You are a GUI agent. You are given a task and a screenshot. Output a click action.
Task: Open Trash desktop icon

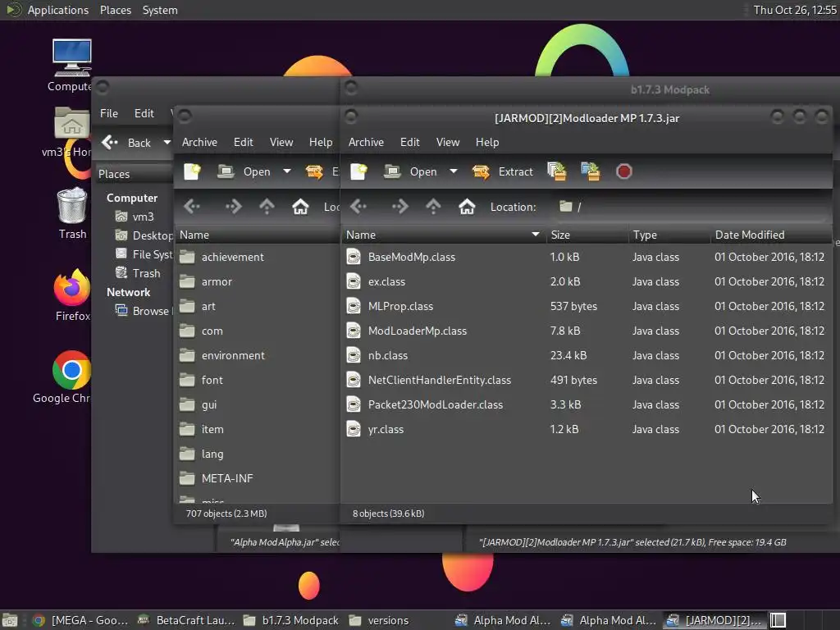point(72,214)
